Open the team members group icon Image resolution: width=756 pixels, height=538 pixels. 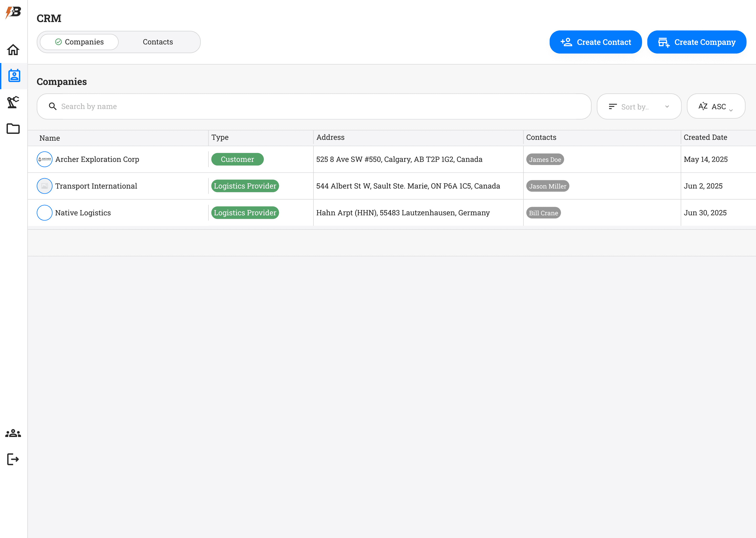[13, 433]
